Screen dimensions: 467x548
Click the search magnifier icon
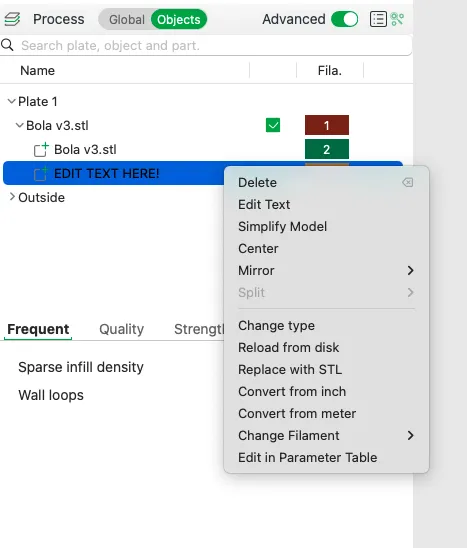pyautogui.click(x=7, y=45)
